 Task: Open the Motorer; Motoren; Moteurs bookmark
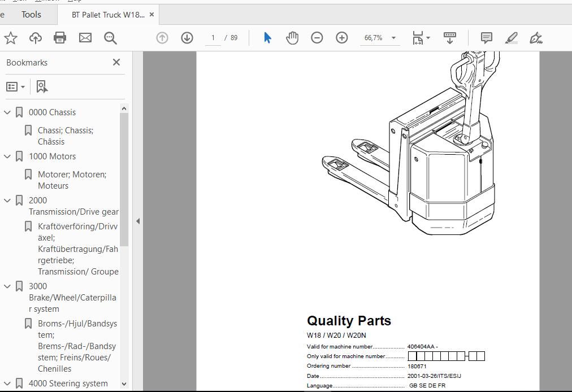point(72,180)
